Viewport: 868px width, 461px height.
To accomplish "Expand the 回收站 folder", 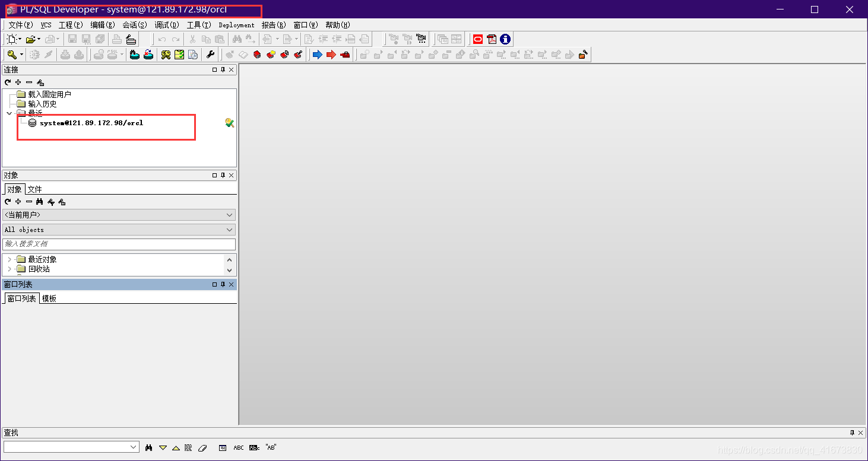I will pyautogui.click(x=9, y=269).
